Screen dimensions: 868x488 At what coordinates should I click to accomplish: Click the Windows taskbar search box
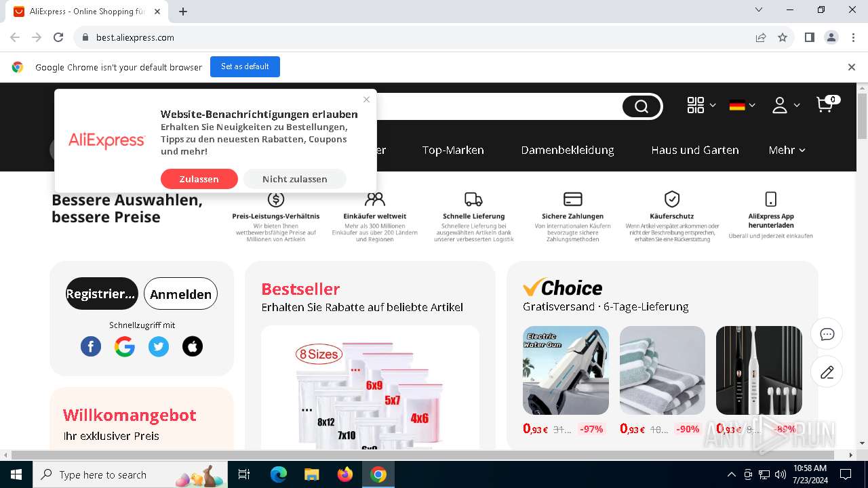click(x=130, y=474)
